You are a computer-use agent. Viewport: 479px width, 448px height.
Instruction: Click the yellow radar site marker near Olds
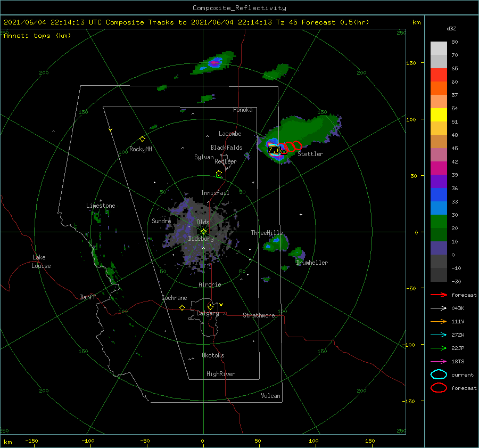203,232
